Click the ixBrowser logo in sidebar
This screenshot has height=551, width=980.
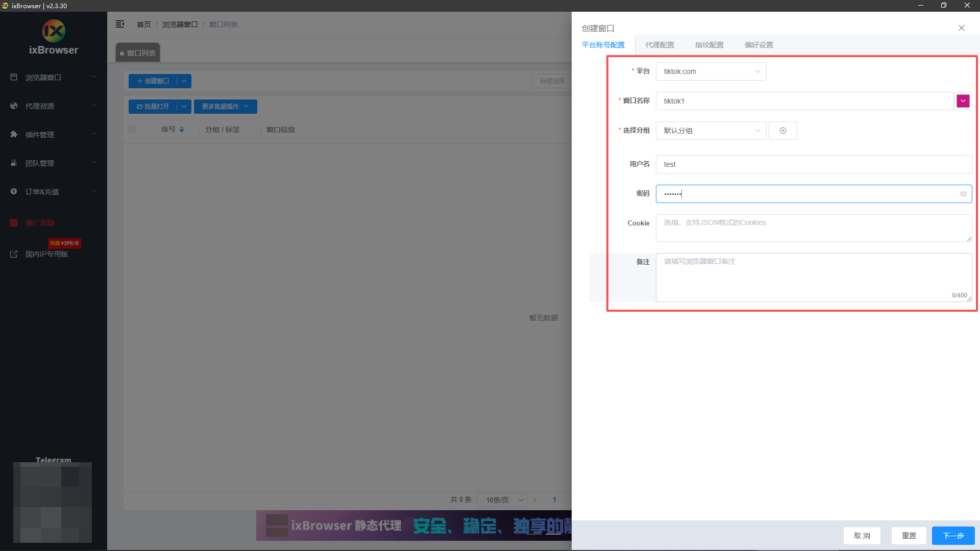tap(54, 32)
